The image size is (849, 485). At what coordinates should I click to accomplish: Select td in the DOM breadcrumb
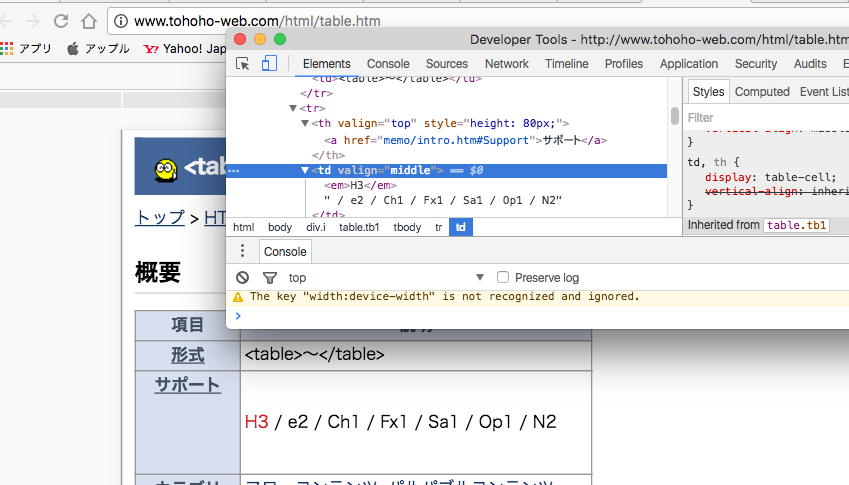coord(461,227)
